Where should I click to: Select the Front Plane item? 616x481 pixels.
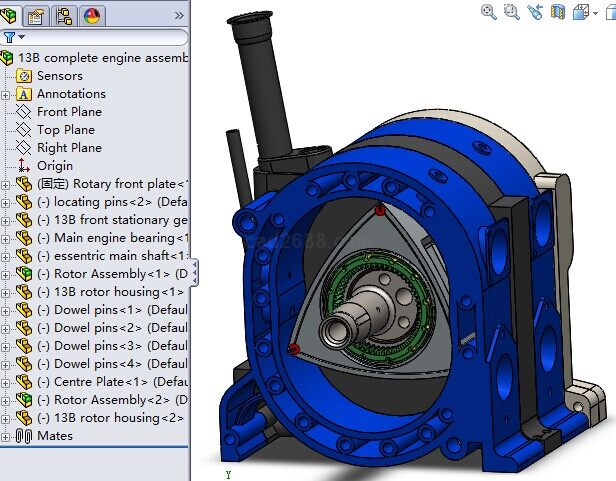point(69,112)
